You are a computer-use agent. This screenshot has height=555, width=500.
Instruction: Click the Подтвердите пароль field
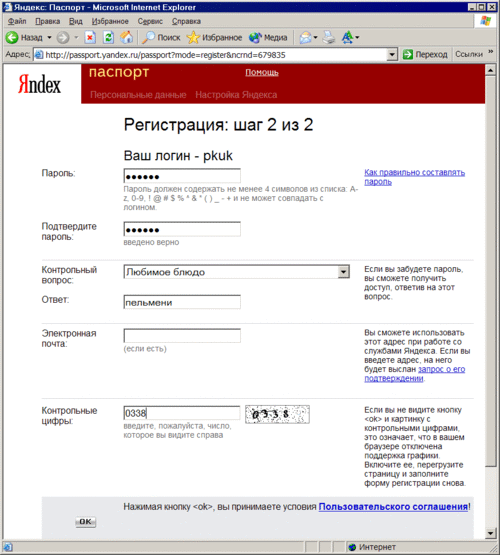pos(182,229)
